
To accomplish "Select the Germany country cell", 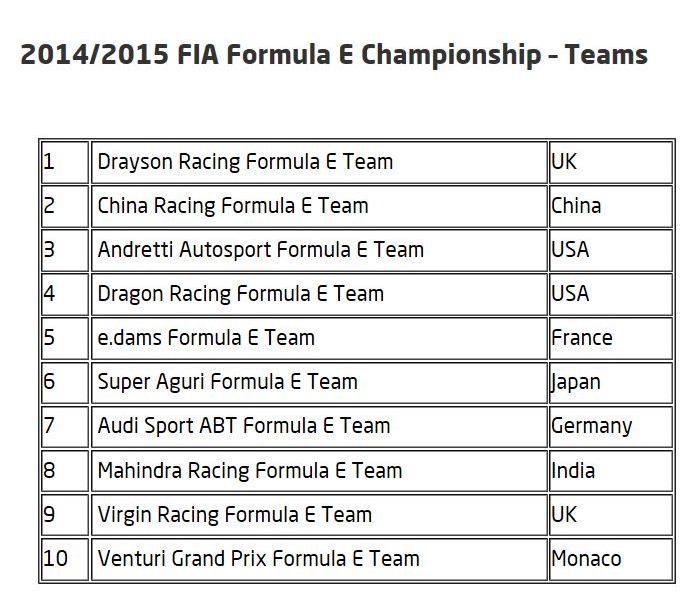I will coord(611,427).
